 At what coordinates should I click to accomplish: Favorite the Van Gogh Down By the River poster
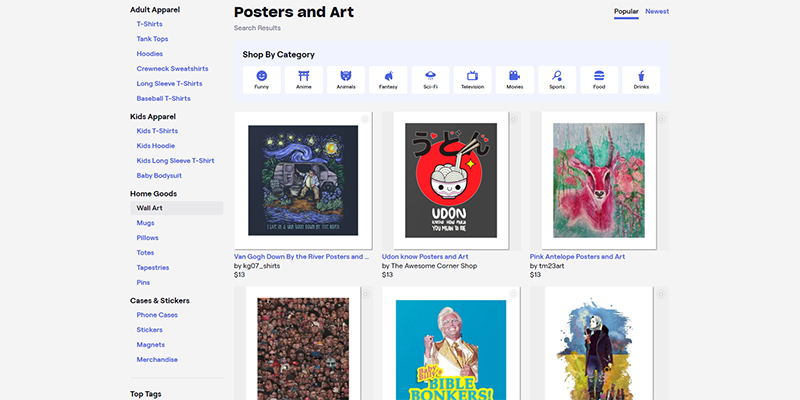pos(365,120)
